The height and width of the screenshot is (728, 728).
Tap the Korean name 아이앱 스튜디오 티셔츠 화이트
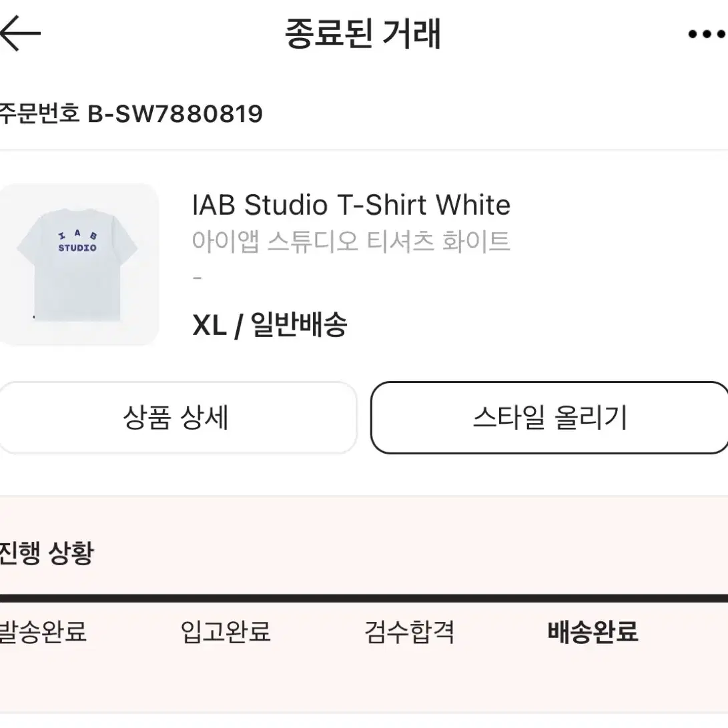pos(352,242)
